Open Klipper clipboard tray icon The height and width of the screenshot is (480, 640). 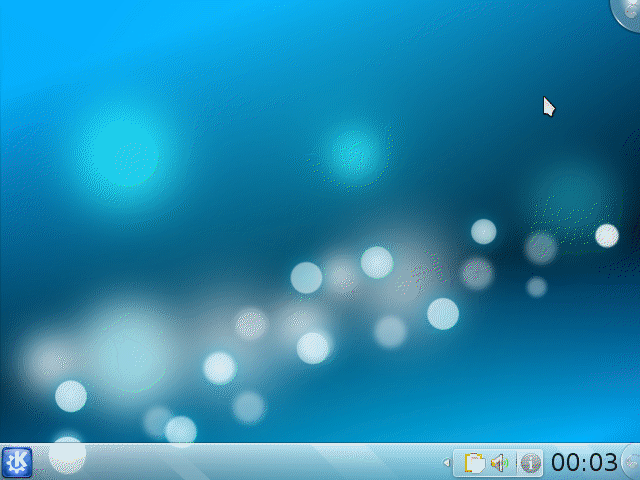(476, 463)
